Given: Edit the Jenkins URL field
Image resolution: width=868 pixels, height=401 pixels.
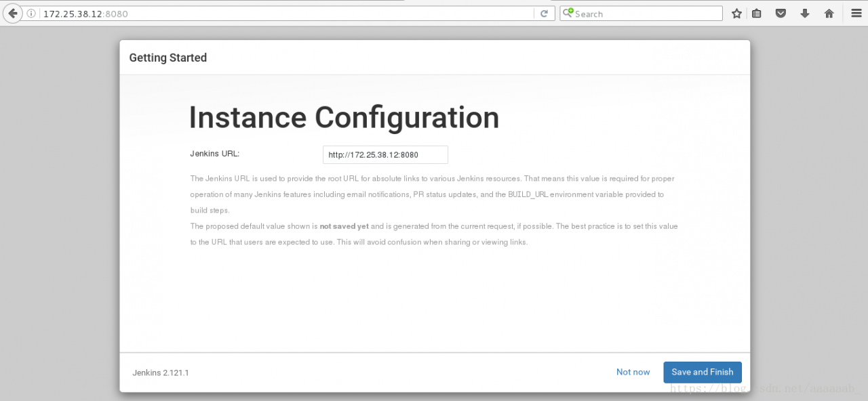Looking at the screenshot, I should [x=385, y=154].
